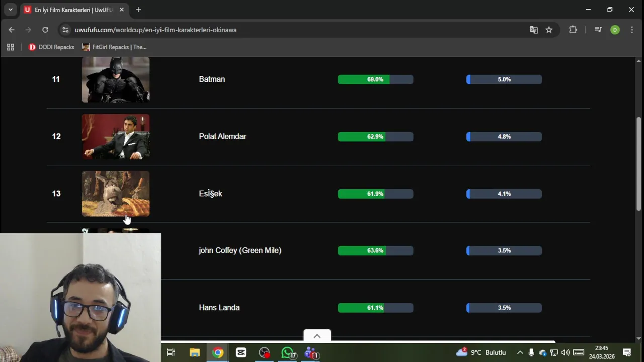Open Chrome three-dot menu
644x362 pixels.
pos(632,30)
